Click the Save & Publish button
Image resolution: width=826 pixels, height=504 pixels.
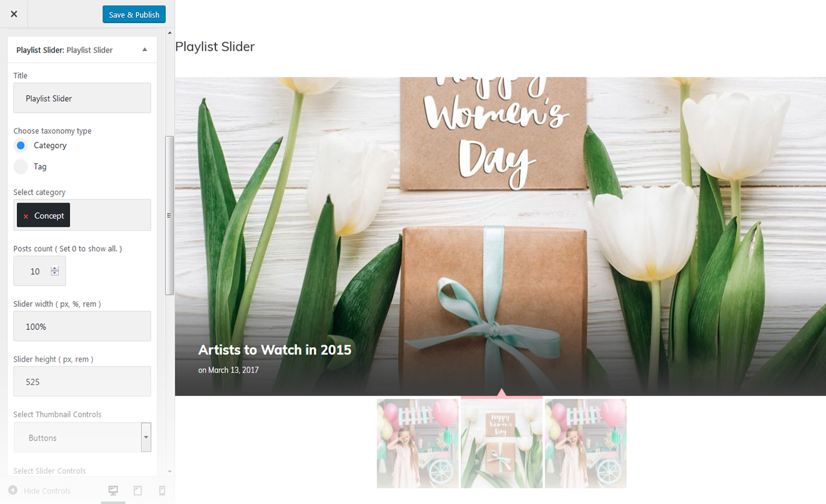134,15
